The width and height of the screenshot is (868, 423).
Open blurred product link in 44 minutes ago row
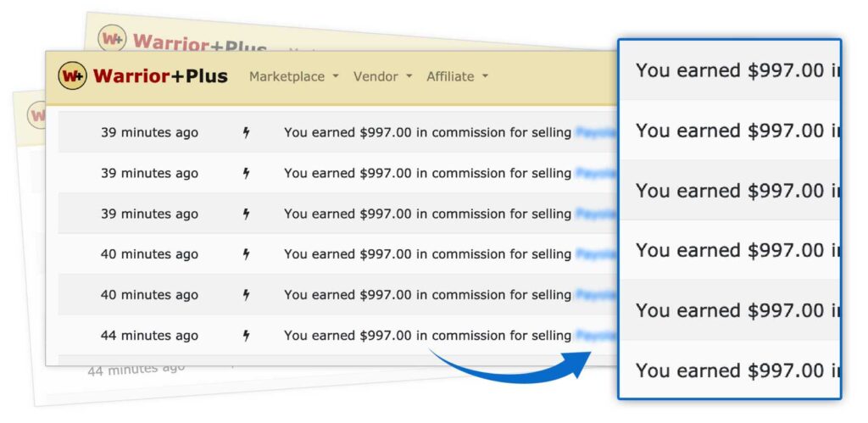596,336
